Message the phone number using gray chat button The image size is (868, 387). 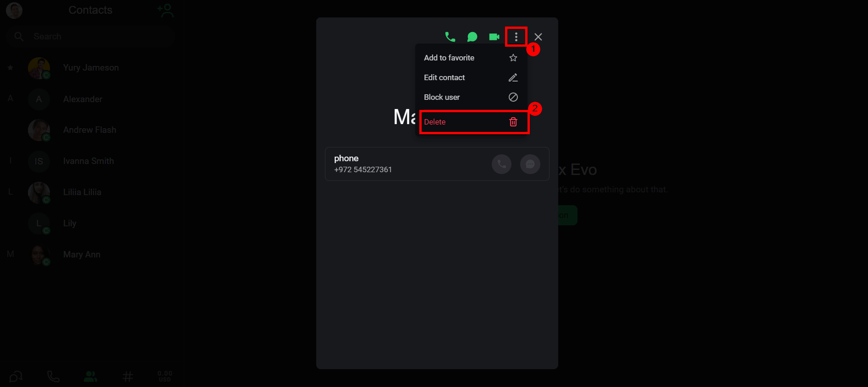[x=530, y=164]
